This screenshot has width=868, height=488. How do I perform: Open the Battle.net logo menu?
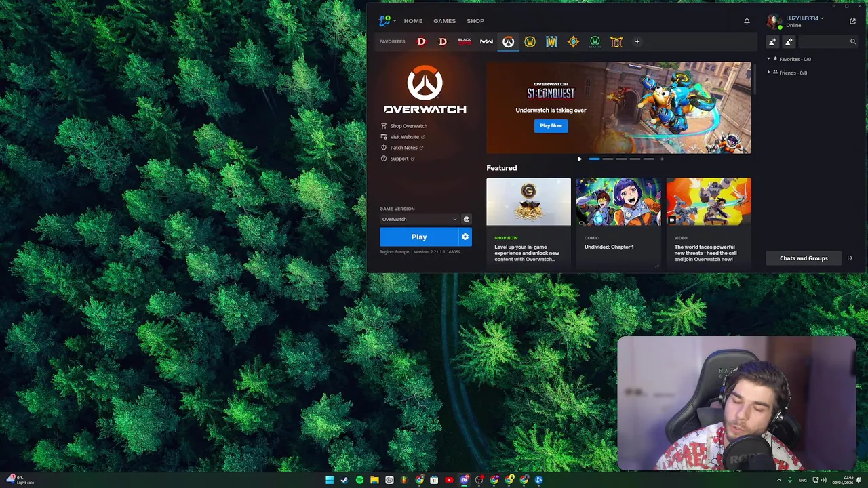click(x=386, y=21)
